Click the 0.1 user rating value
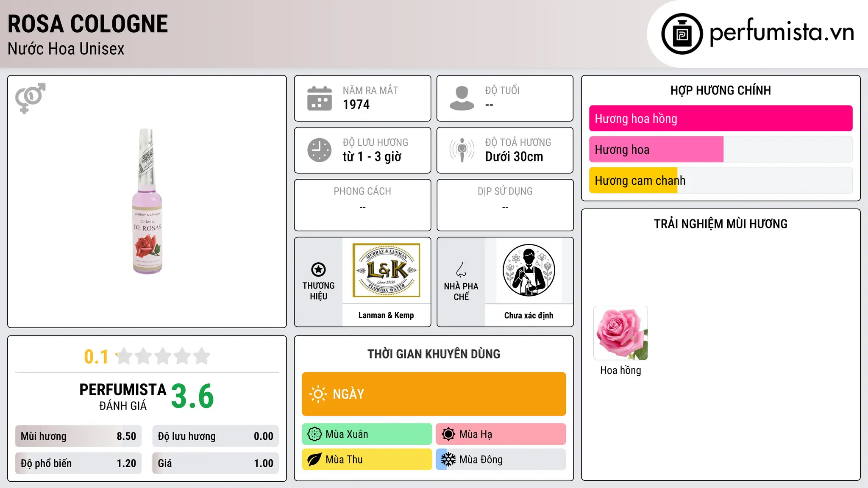The height and width of the screenshot is (488, 868). point(96,357)
